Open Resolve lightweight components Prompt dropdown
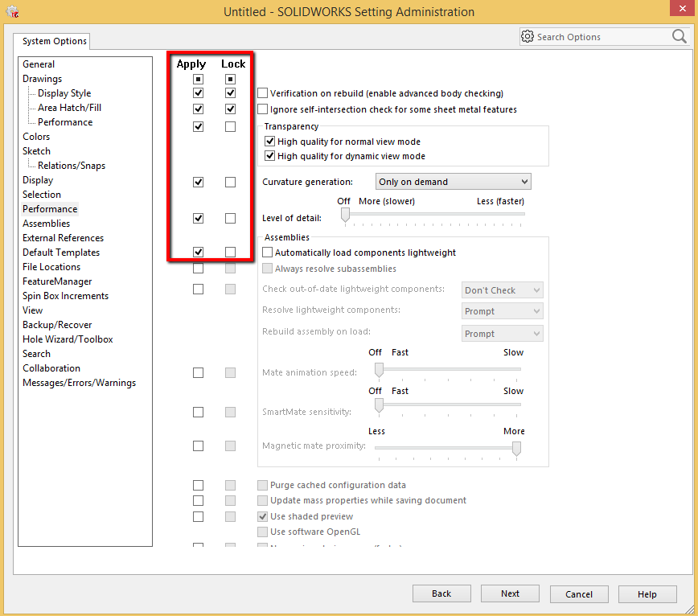The height and width of the screenshot is (616, 698). pyautogui.click(x=502, y=311)
